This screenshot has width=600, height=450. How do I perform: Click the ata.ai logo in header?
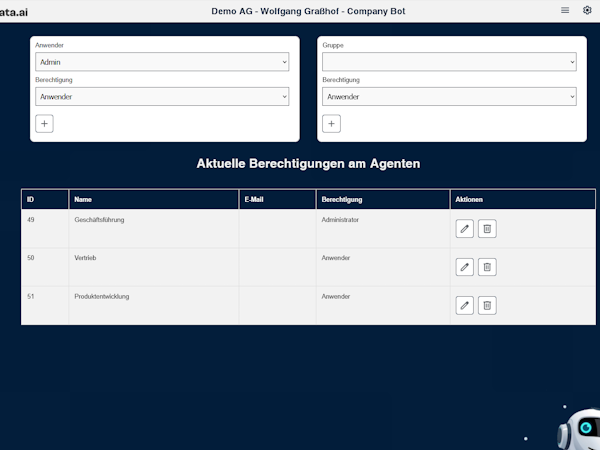(x=14, y=10)
